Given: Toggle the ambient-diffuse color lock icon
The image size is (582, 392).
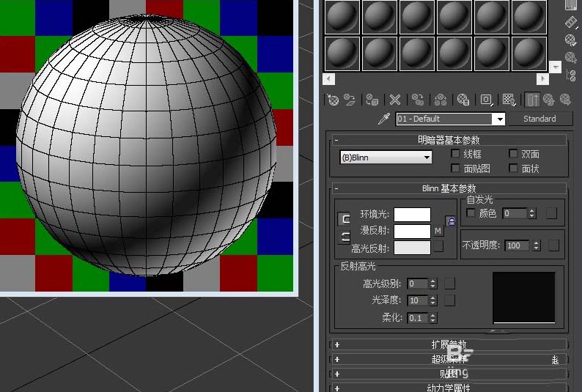Looking at the screenshot, I should [x=451, y=222].
